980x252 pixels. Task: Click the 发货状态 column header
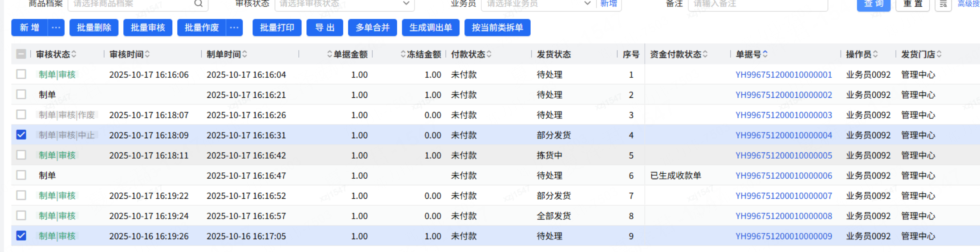(553, 54)
